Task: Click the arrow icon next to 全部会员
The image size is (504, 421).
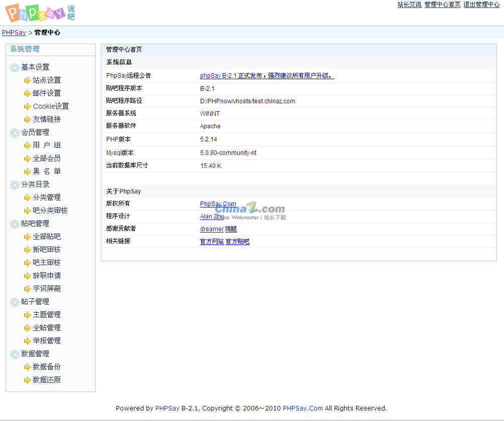Action: [27, 159]
